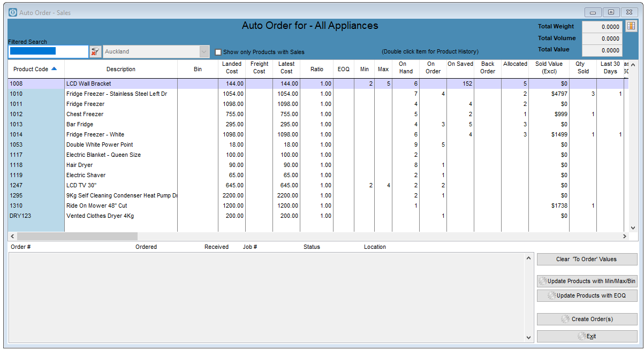Click the Bin column header
The image size is (644, 350).
click(198, 69)
